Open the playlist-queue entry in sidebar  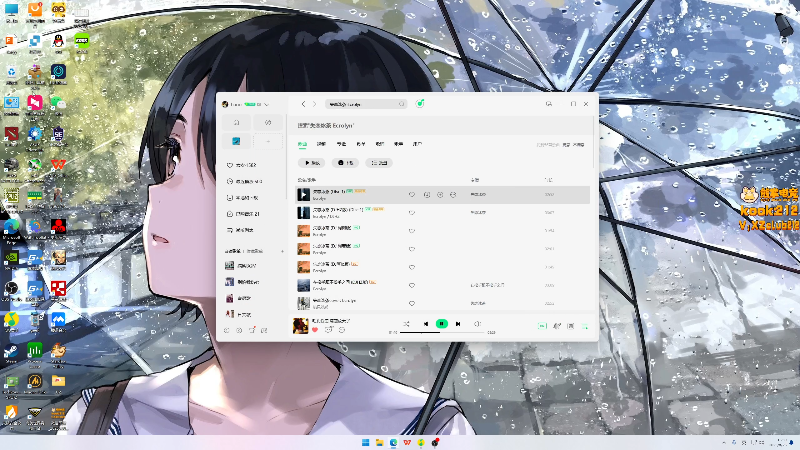[x=240, y=230]
